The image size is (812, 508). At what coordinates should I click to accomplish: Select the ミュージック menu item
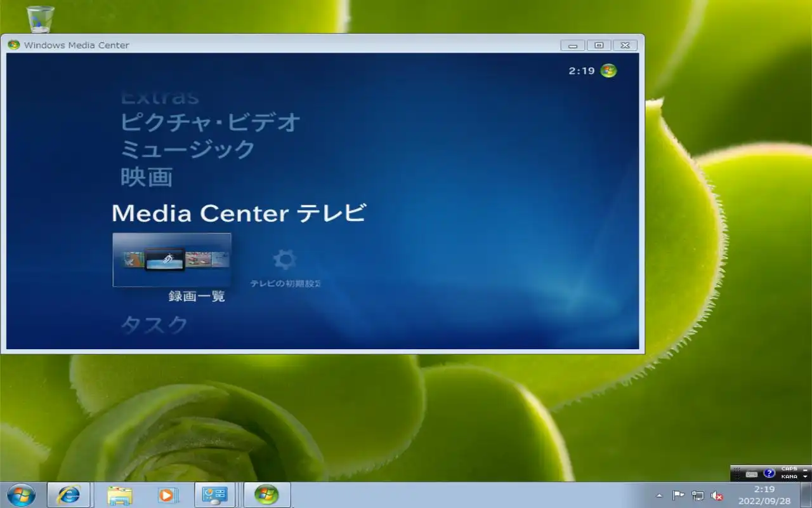pos(188,150)
